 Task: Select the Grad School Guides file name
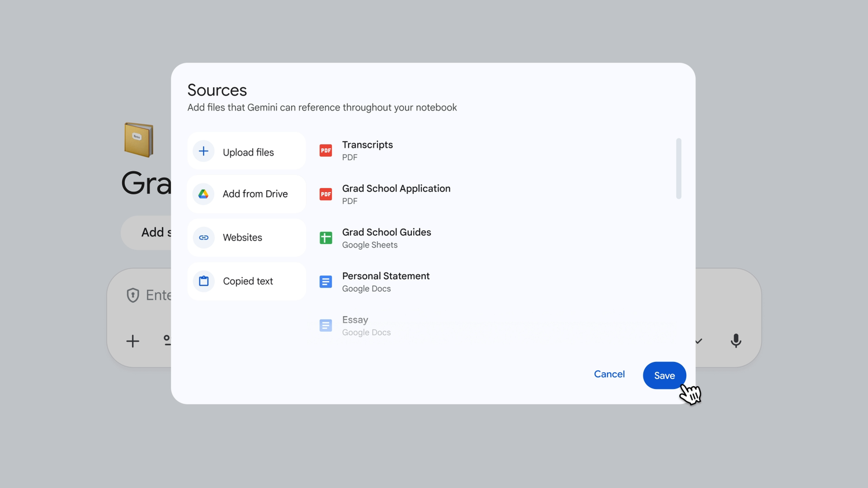click(x=387, y=232)
